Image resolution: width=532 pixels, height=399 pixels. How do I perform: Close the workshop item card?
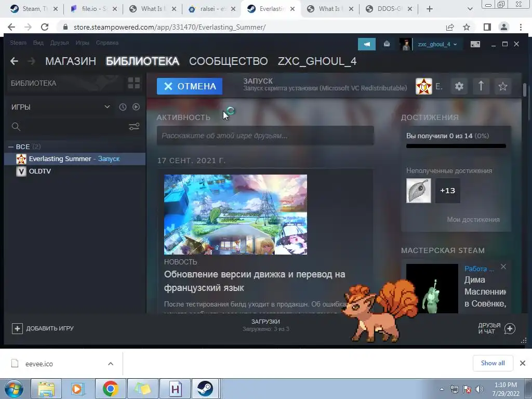(503, 267)
